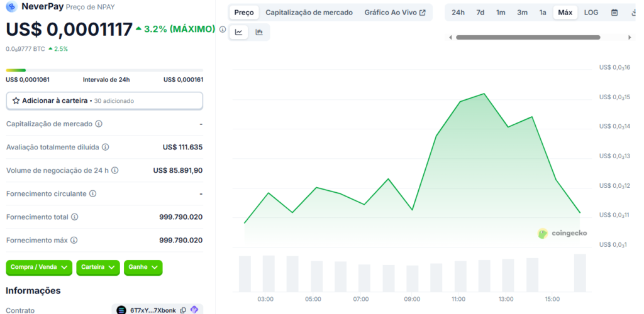Select the 3m timeframe
This screenshot has width=644, height=314.
coord(522,13)
